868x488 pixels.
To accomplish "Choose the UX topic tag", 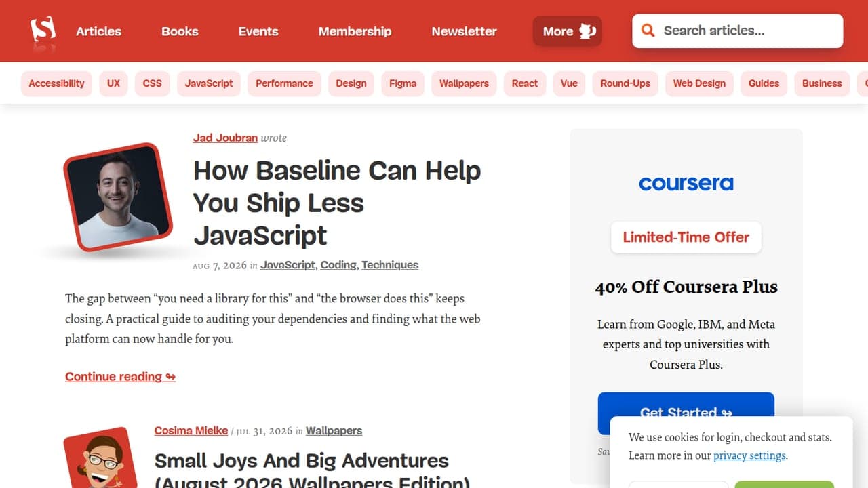I will (113, 83).
